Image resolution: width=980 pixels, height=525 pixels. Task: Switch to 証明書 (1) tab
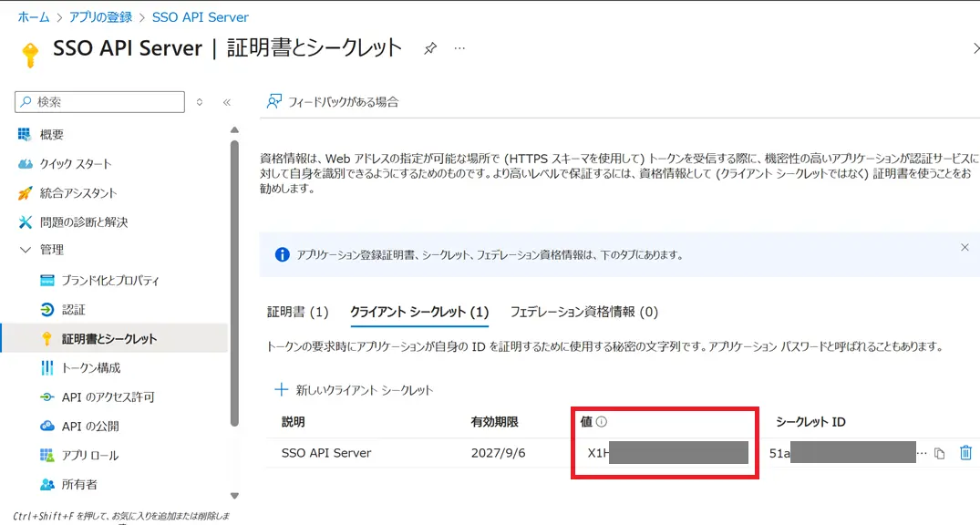pos(297,312)
